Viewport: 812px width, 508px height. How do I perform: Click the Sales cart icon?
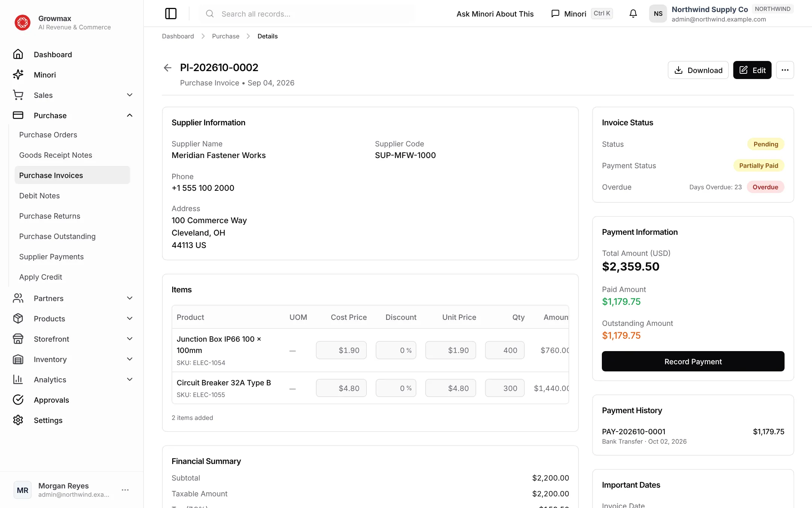click(18, 95)
